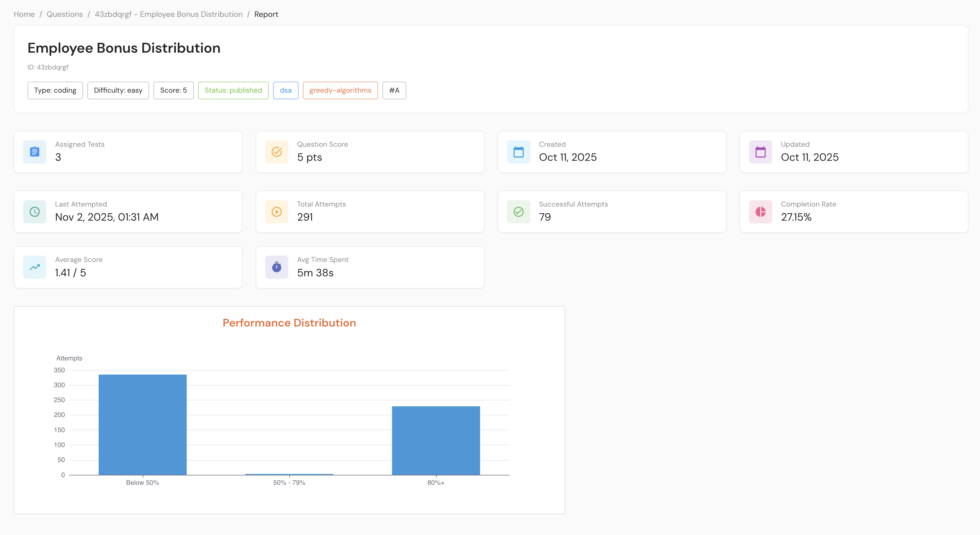Screen dimensions: 980x535
Task: Click the Completion Rate pie chart icon
Action: (x=760, y=212)
